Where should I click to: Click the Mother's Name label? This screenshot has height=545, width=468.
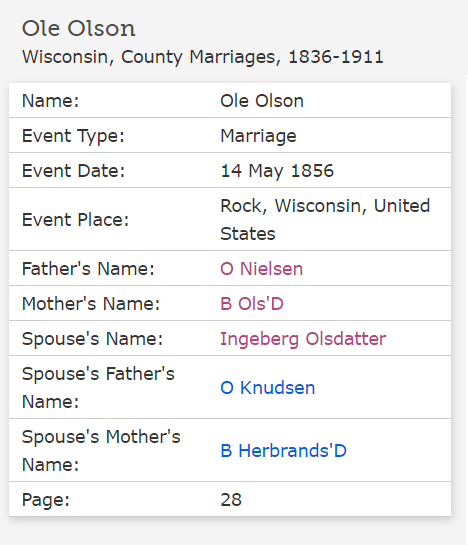(x=91, y=303)
